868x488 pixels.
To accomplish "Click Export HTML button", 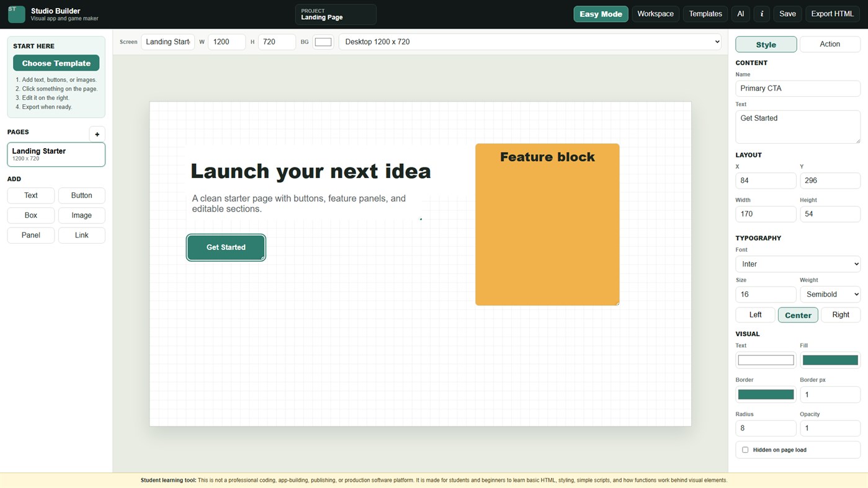I will click(832, 14).
